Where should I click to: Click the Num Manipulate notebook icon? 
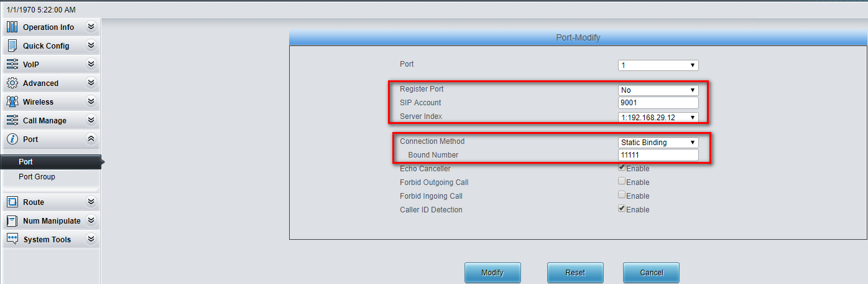(12, 220)
